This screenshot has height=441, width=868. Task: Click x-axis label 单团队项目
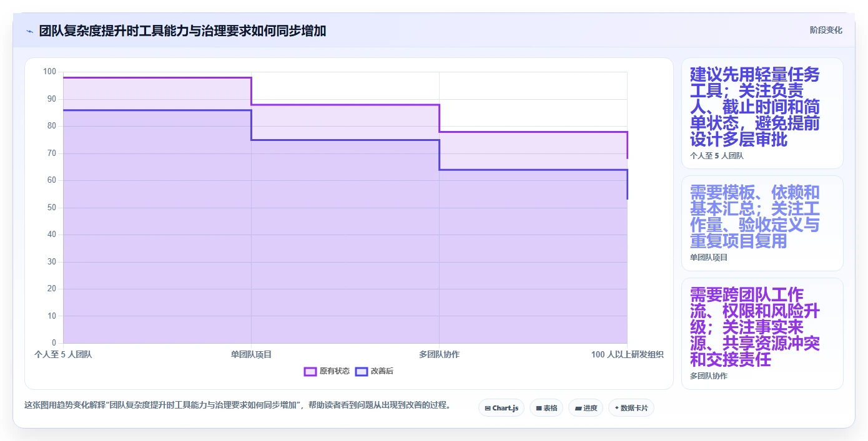click(251, 354)
